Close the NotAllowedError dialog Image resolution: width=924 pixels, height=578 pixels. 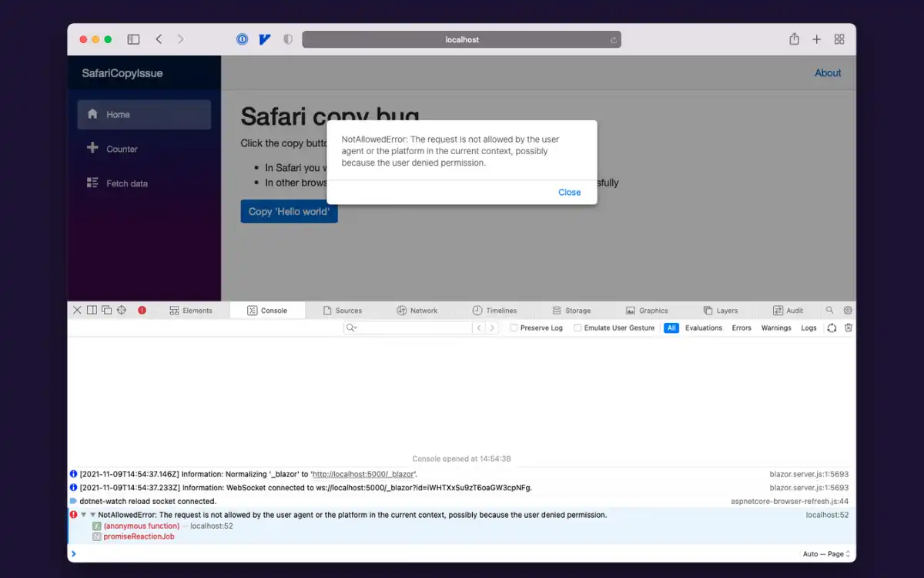(x=569, y=193)
